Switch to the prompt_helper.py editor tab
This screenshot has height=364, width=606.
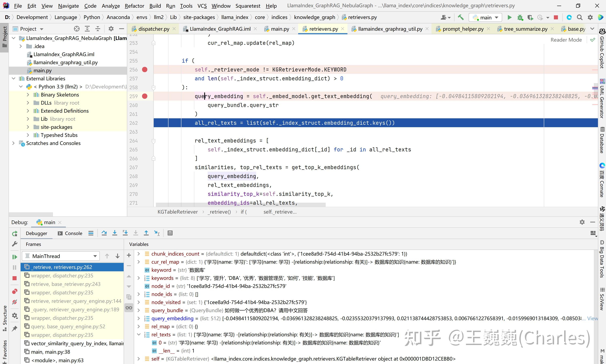463,29
